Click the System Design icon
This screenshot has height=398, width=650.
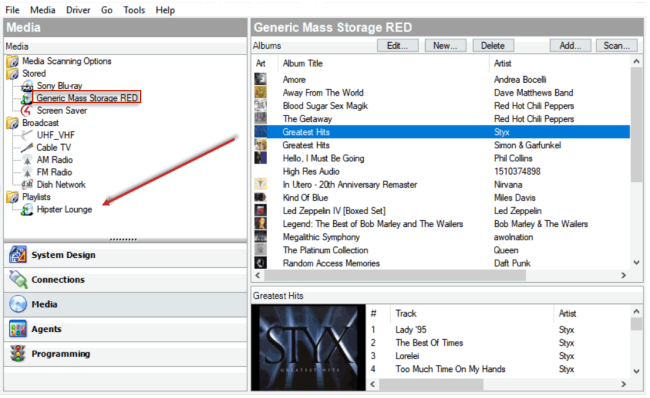pyautogui.click(x=18, y=255)
